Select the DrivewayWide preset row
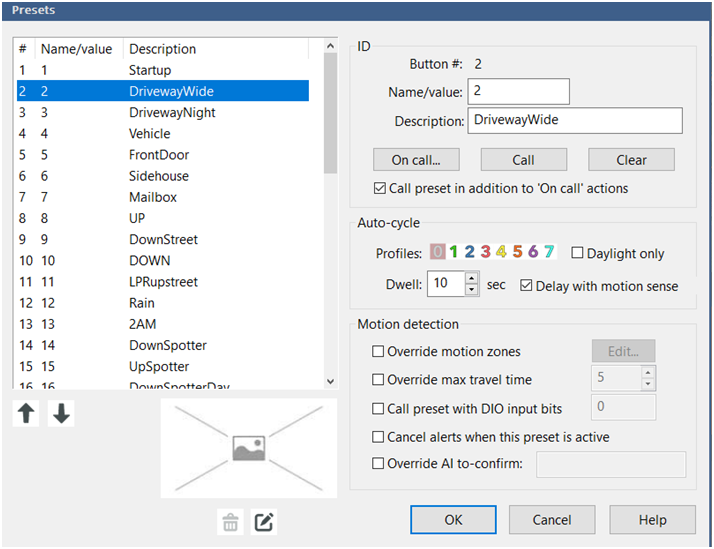The height and width of the screenshot is (549, 714). tap(163, 91)
